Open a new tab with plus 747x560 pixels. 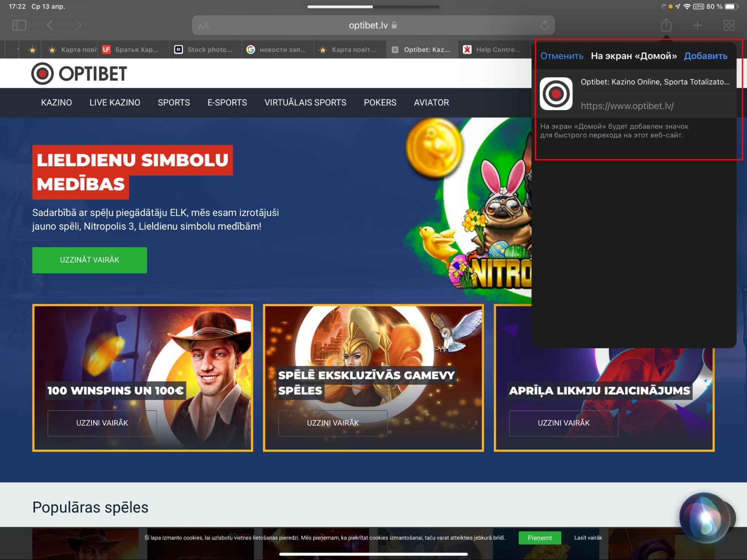(697, 25)
